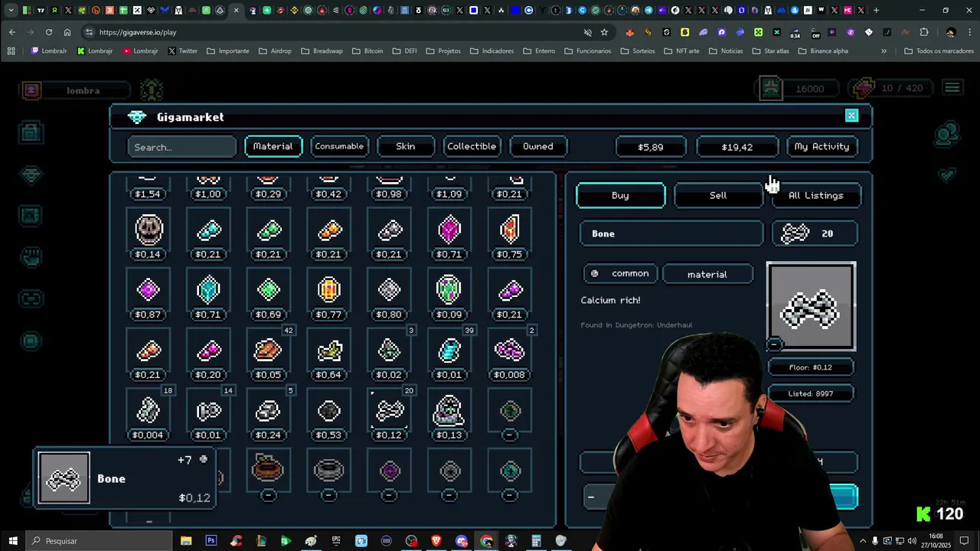Click the lombra profile avatar icon

tap(31, 90)
